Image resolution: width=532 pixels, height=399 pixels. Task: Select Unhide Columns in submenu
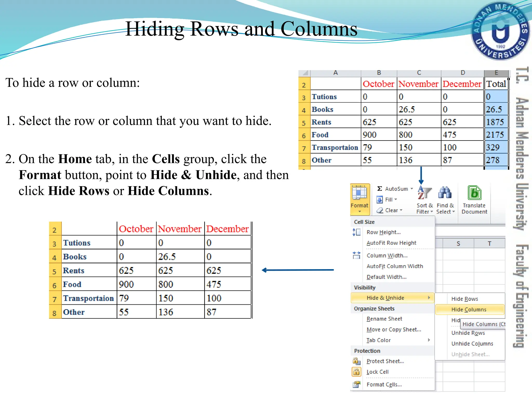(x=470, y=344)
